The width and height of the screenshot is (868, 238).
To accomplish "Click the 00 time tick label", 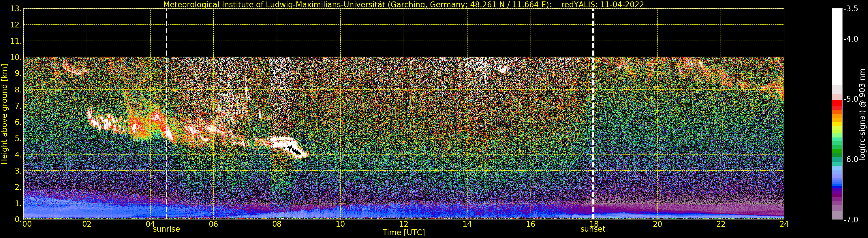I will pos(27,224).
